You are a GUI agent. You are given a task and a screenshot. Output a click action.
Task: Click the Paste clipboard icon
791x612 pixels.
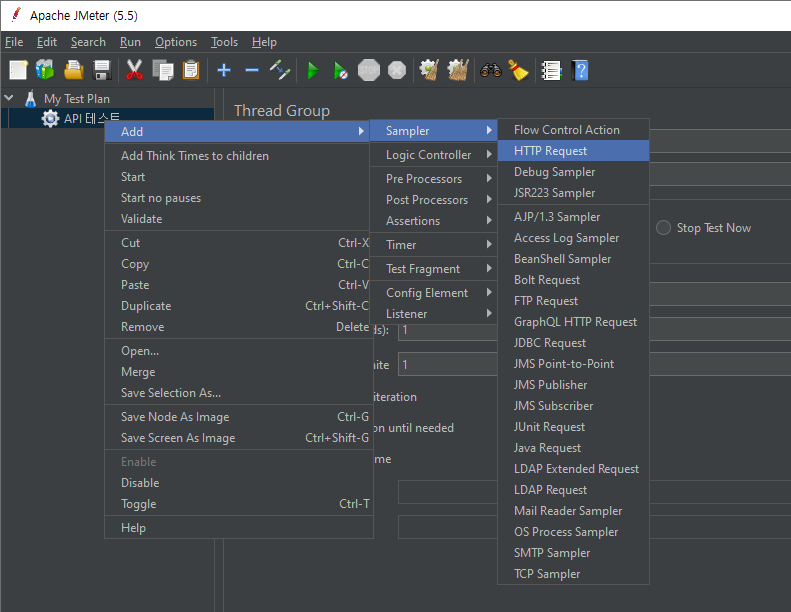191,70
